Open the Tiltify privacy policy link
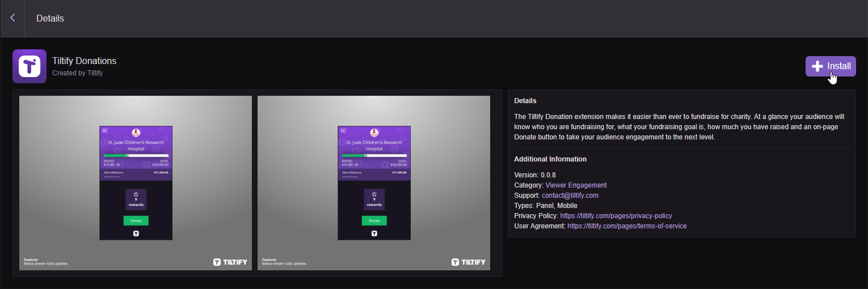This screenshot has width=868, height=289. (616, 216)
